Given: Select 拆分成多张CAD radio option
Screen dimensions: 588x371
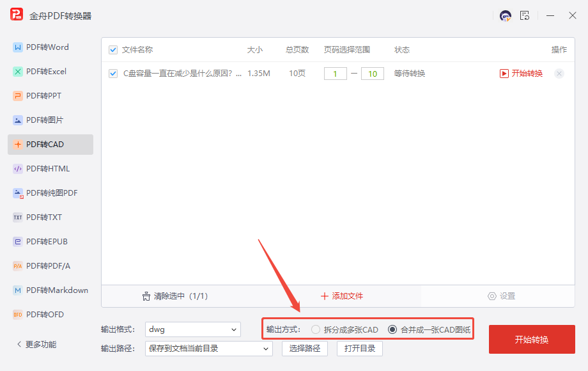Looking at the screenshot, I should [316, 329].
